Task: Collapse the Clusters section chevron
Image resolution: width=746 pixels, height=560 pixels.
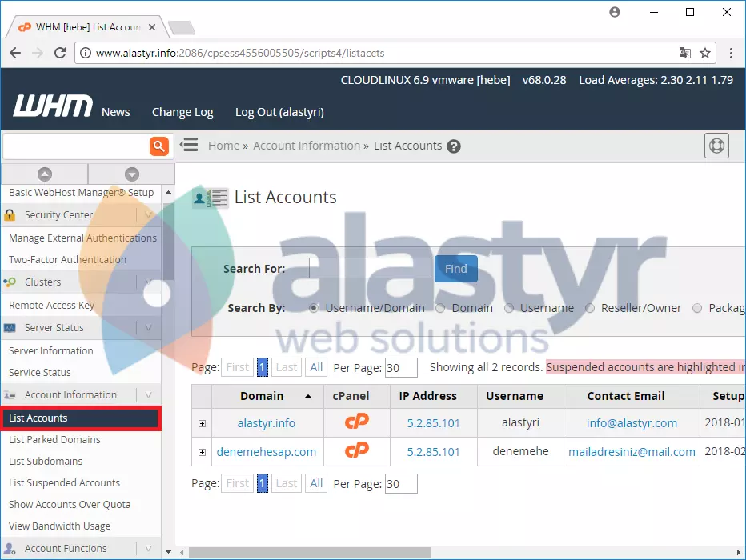Action: (x=148, y=282)
